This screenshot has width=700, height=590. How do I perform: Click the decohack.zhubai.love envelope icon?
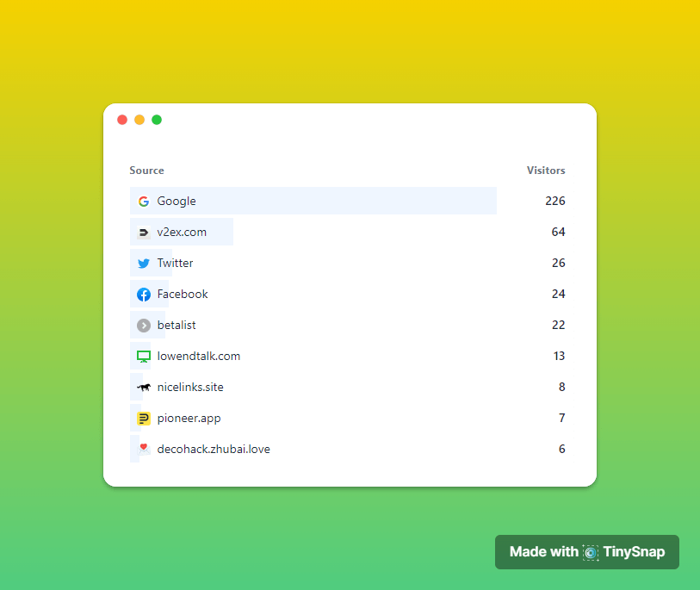click(143, 449)
